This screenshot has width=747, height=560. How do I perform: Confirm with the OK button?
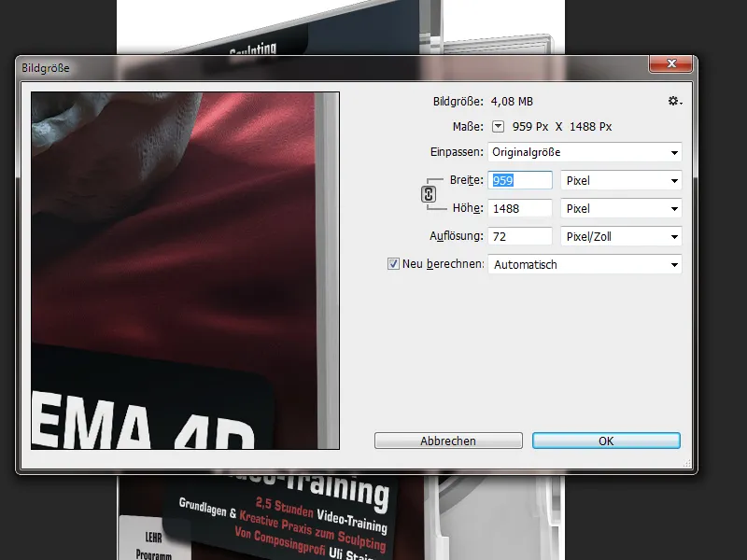click(x=606, y=441)
